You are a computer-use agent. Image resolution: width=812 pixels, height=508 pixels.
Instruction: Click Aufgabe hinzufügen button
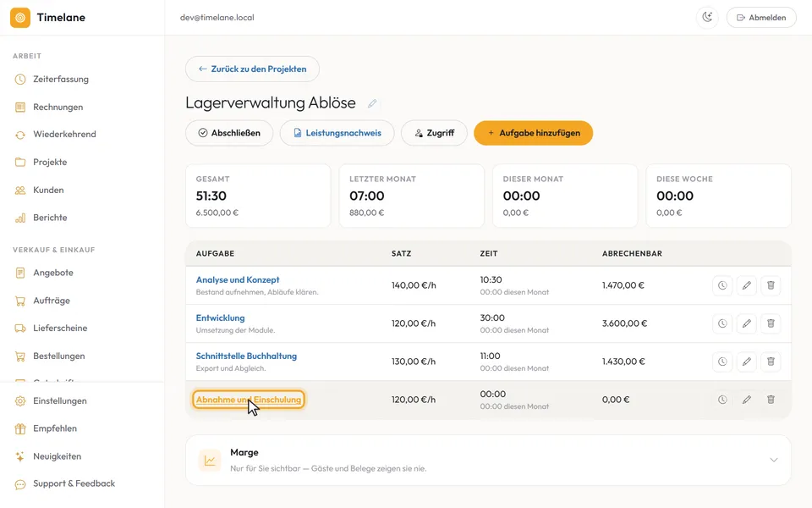(534, 133)
